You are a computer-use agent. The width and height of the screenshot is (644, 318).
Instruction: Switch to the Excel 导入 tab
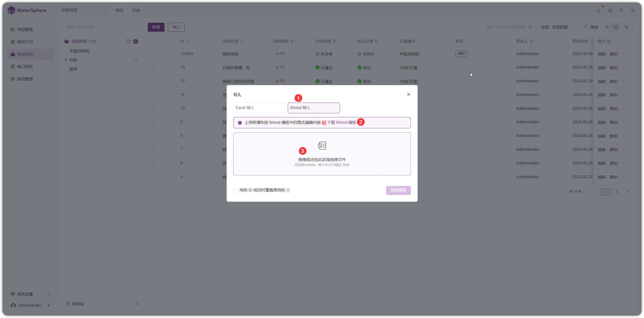259,108
